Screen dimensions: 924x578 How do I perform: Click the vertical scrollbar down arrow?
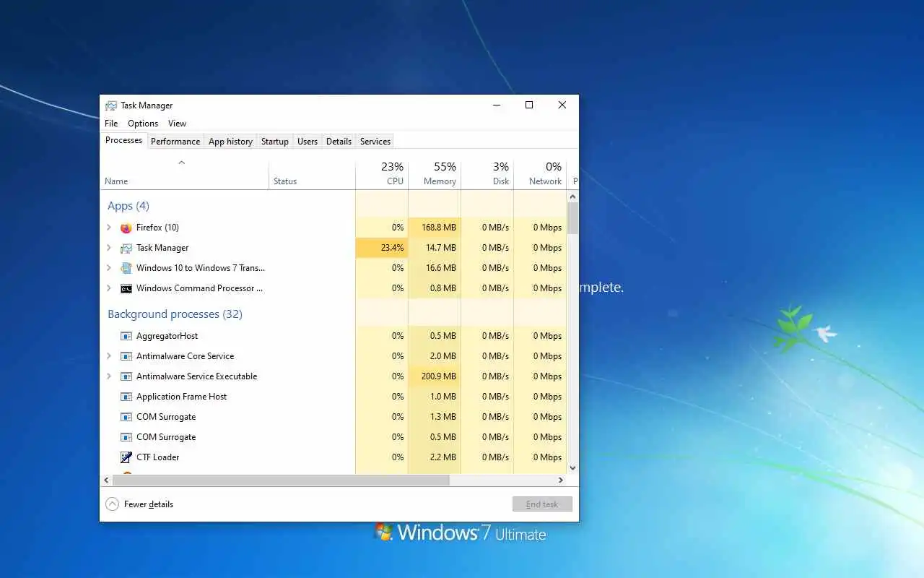(573, 468)
